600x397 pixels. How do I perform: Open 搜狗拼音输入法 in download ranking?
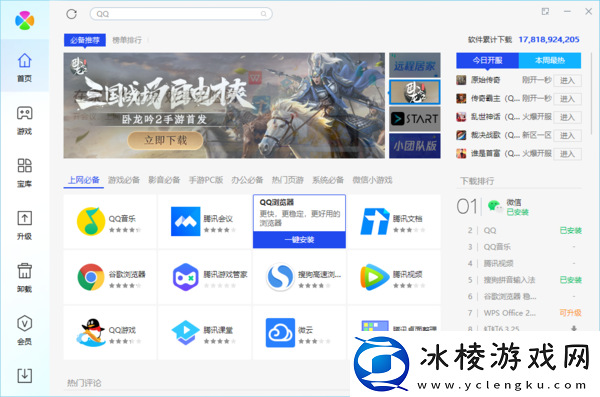point(509,280)
